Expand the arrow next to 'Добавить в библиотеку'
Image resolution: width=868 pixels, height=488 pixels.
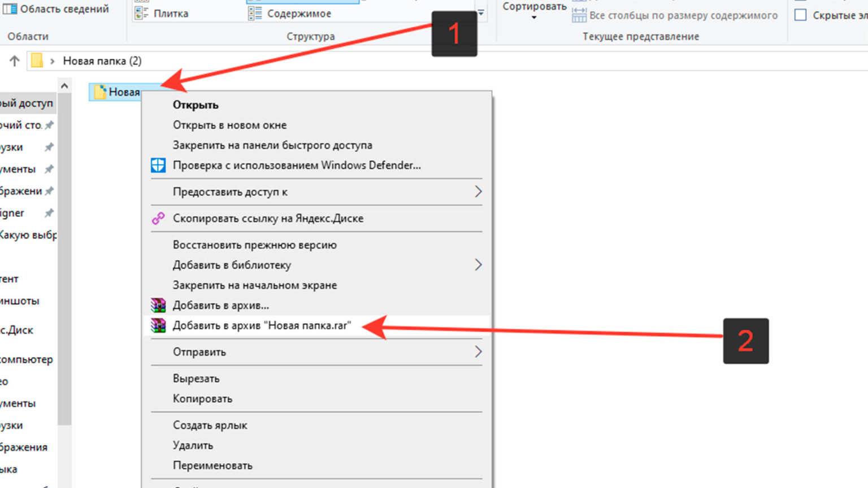click(x=478, y=265)
